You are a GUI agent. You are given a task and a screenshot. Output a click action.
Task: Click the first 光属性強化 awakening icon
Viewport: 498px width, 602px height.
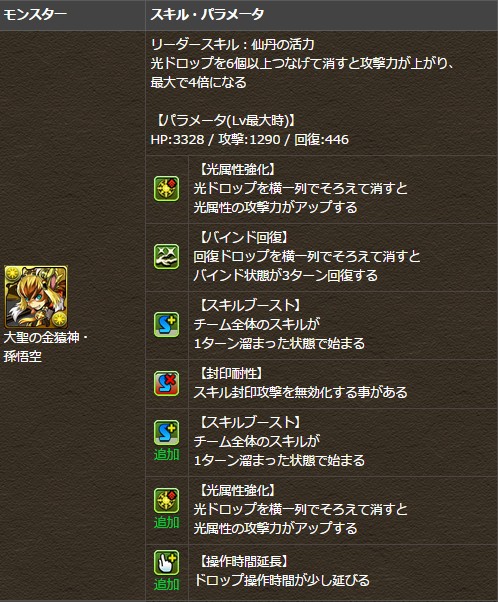tap(167, 189)
